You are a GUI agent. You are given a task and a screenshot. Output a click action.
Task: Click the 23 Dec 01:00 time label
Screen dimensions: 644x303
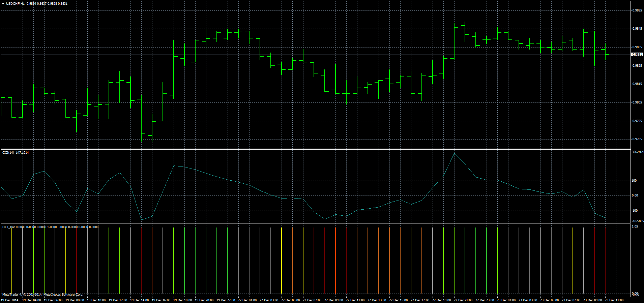tap(506, 300)
